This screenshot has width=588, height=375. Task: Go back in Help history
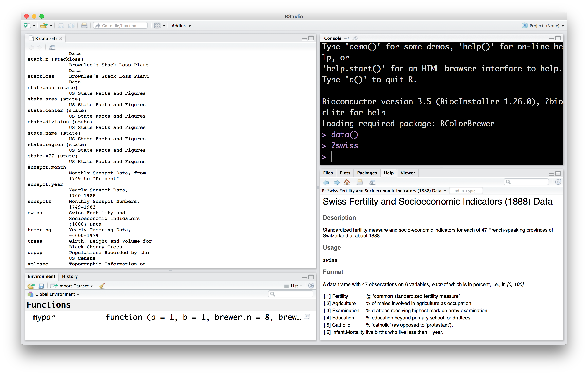point(326,182)
